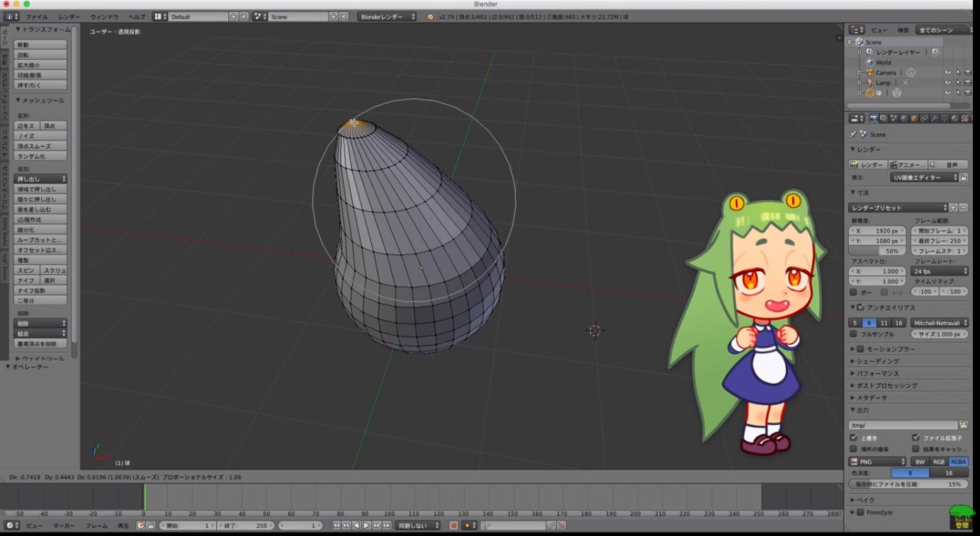
Task: Open the Mitchell-Netravali filter dropdown
Action: (939, 323)
